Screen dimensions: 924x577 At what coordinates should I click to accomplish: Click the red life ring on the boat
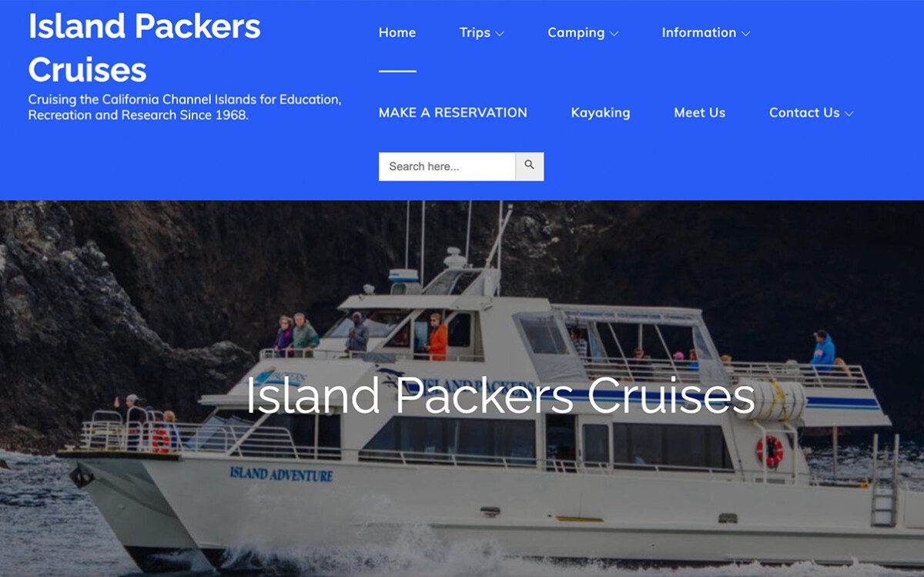[768, 451]
